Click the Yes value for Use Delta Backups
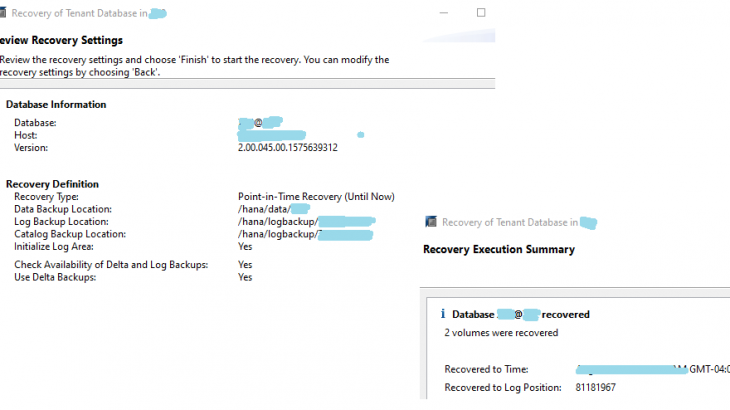The image size is (730, 410). [x=245, y=277]
